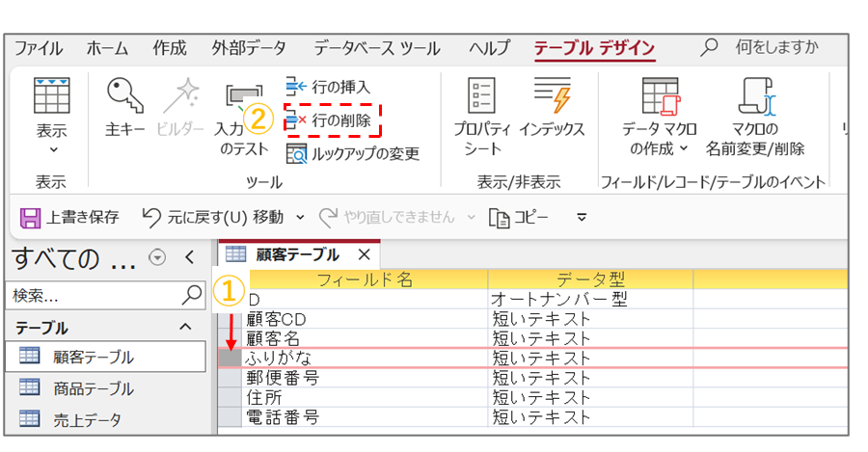Open ルックアップの変更 lookup tool

point(353,153)
